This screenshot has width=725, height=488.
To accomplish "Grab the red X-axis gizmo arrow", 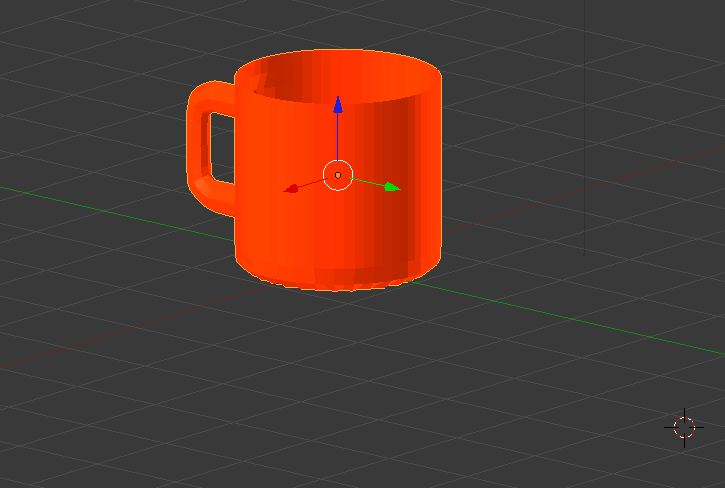I will (292, 188).
